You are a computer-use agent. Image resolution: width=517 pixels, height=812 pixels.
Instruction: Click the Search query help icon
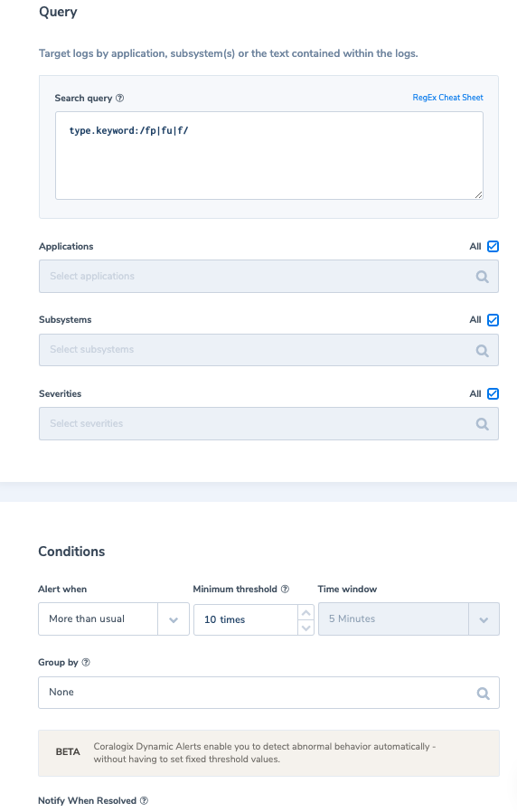point(119,98)
